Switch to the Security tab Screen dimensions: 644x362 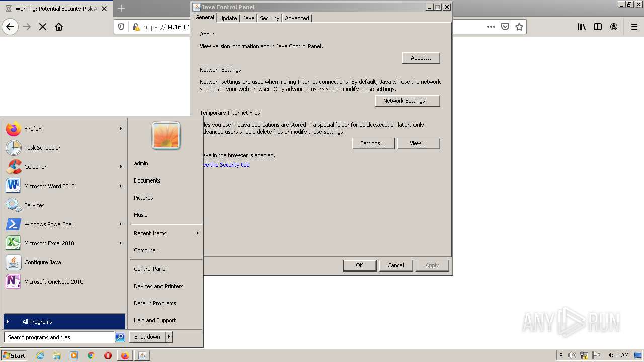269,18
